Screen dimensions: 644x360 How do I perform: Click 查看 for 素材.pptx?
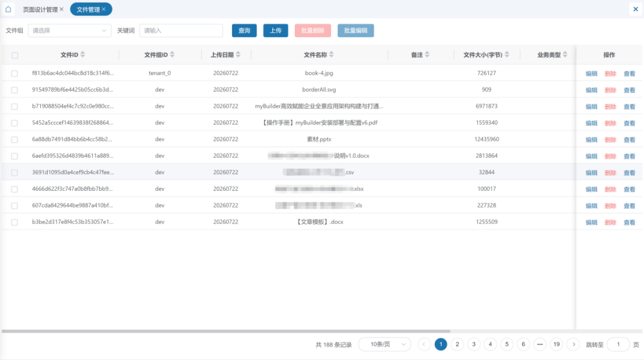tap(629, 139)
